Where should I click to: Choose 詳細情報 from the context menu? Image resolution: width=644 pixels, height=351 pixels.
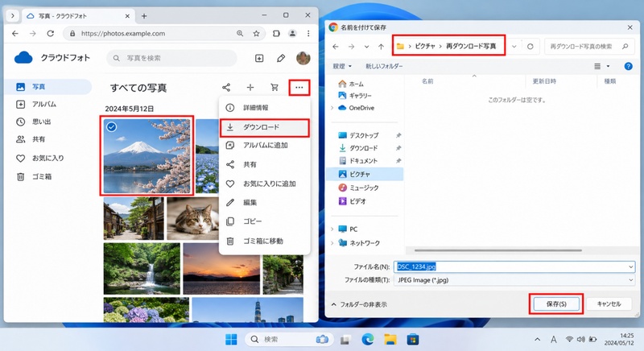[265, 108]
